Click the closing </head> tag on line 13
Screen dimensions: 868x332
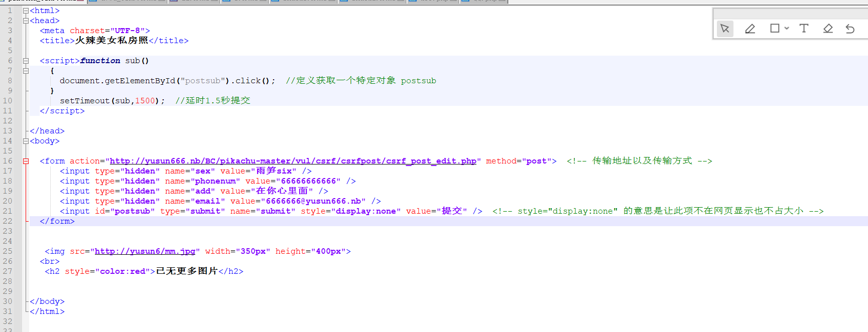pos(47,131)
